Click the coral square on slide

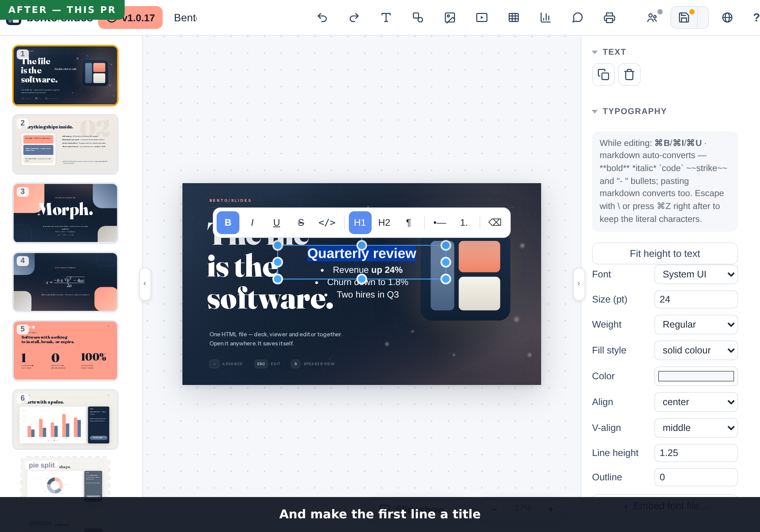[479, 256]
